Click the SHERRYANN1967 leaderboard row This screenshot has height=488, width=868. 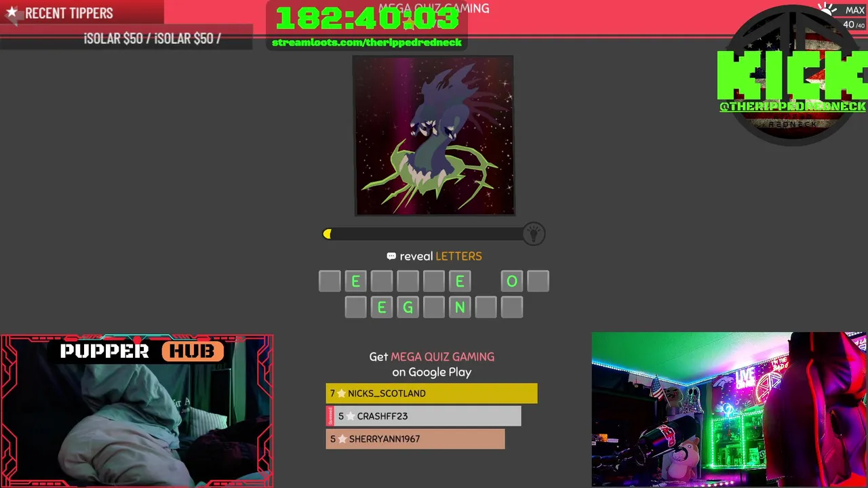click(415, 439)
